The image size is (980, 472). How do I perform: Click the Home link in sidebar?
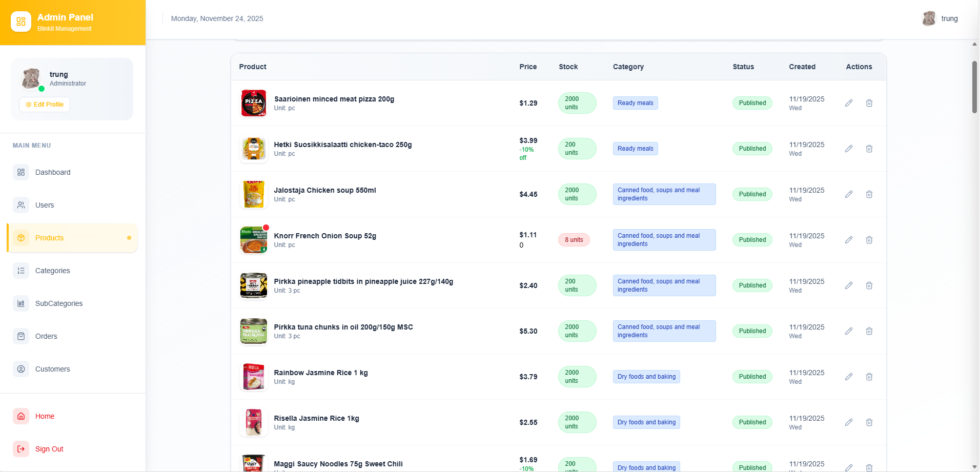72,416
